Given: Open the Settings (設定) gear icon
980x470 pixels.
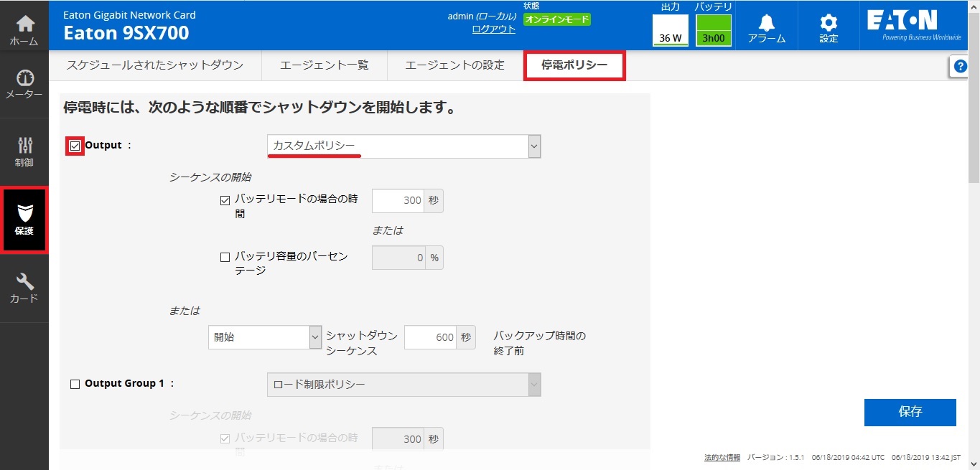Looking at the screenshot, I should [829, 29].
